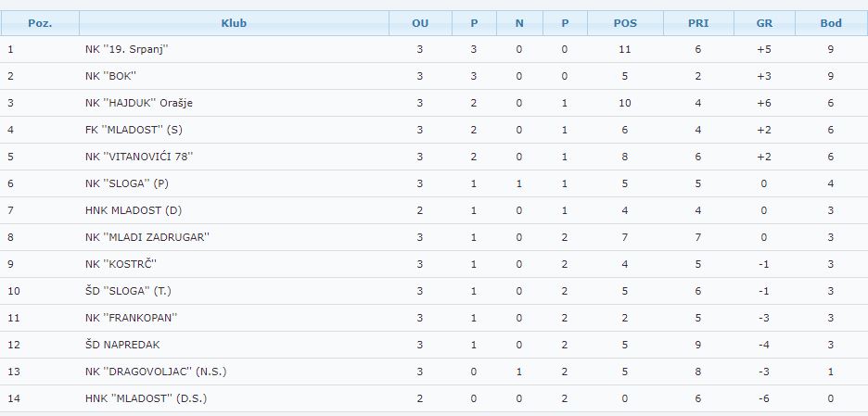Screen dimensions: 868x416
Task: Click NK "HAJDUK" Orašje club name
Action: coord(139,103)
